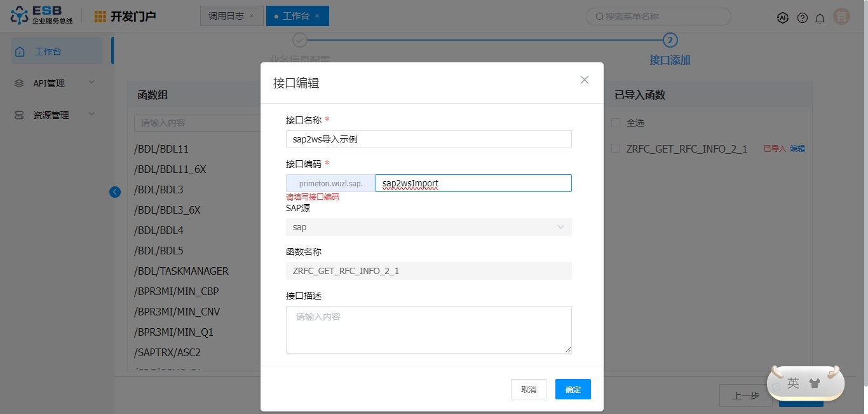This screenshot has height=414, width=868.
Task: Select 工作台 in the left sidebar
Action: pos(56,52)
